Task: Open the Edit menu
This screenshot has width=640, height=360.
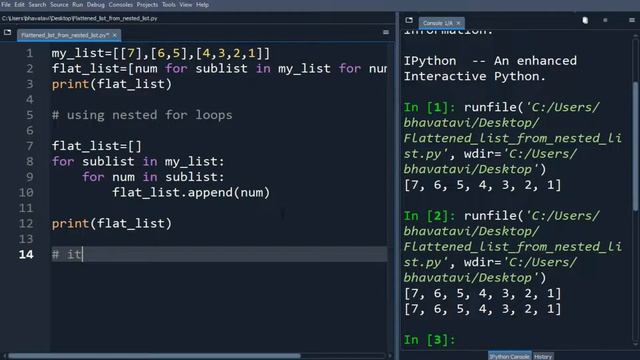Action: (19, 4)
